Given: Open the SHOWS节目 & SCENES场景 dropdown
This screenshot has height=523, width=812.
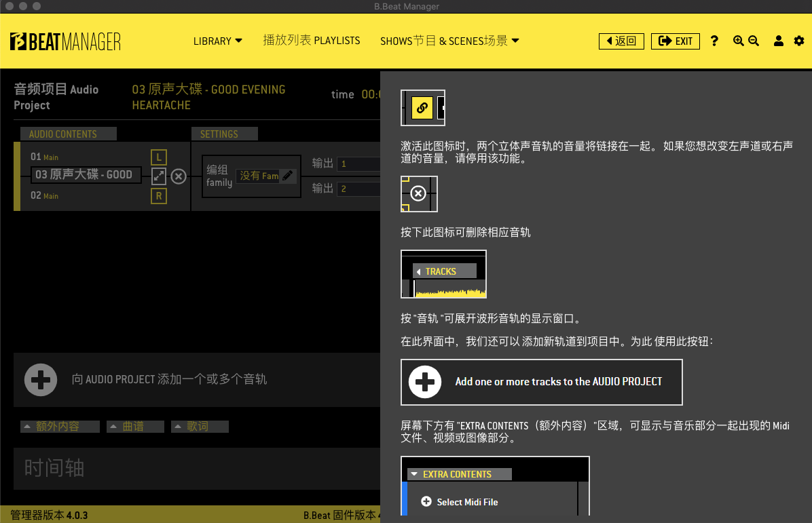Looking at the screenshot, I should pos(449,41).
